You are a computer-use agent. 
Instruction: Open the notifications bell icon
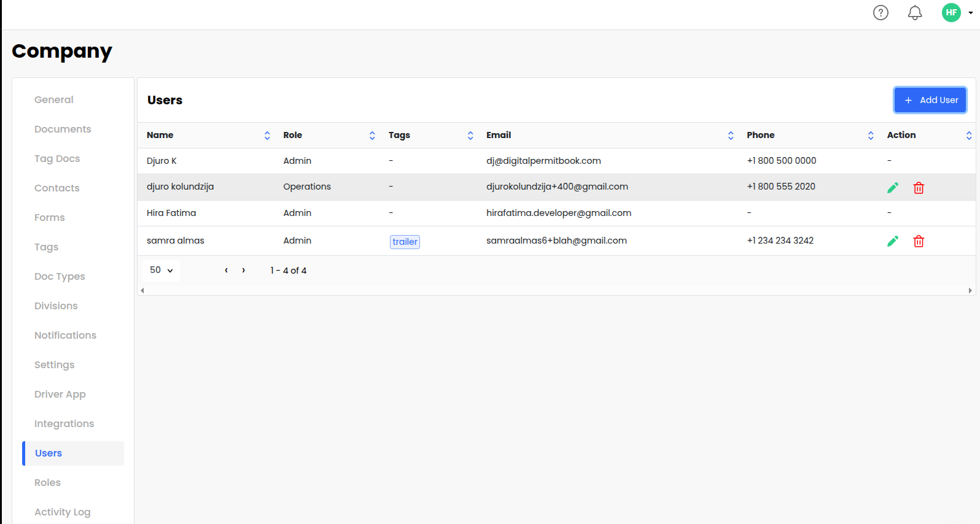pyautogui.click(x=915, y=12)
